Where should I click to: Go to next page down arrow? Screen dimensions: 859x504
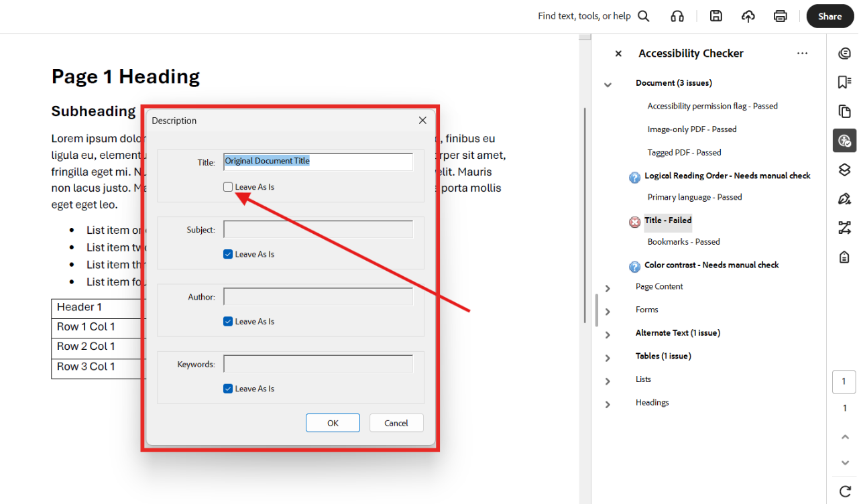coord(844,463)
